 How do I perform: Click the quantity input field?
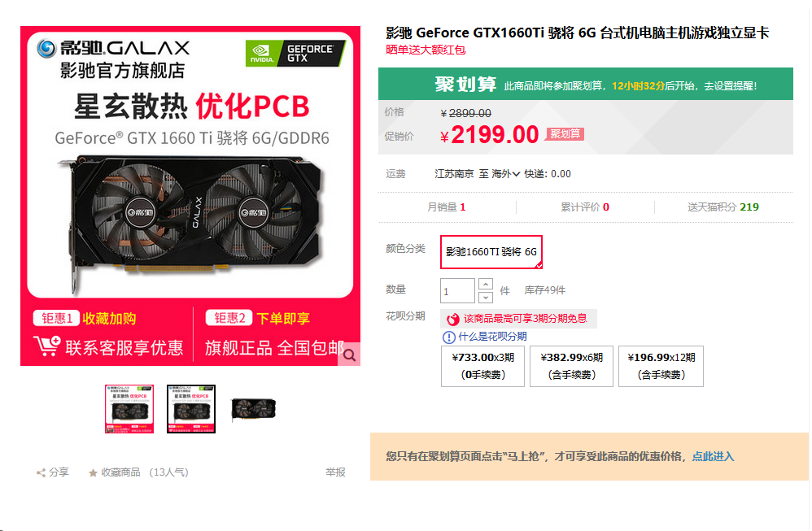point(457,290)
